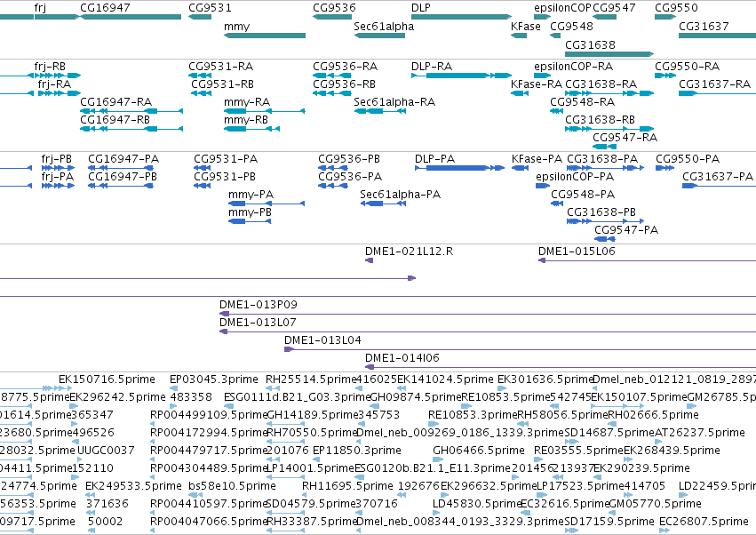The width and height of the screenshot is (756, 535).
Task: Click the CG9531-RA transcript label
Action: [221, 67]
